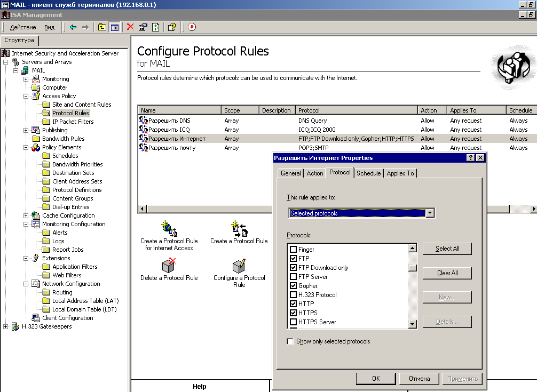Switch to the General tab
Screen dimensions: 537x392
pyautogui.click(x=291, y=173)
